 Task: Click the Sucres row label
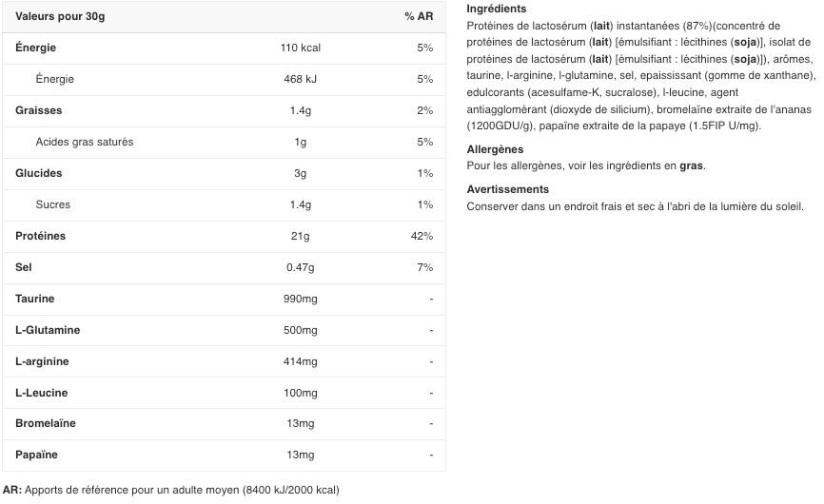click(x=52, y=204)
